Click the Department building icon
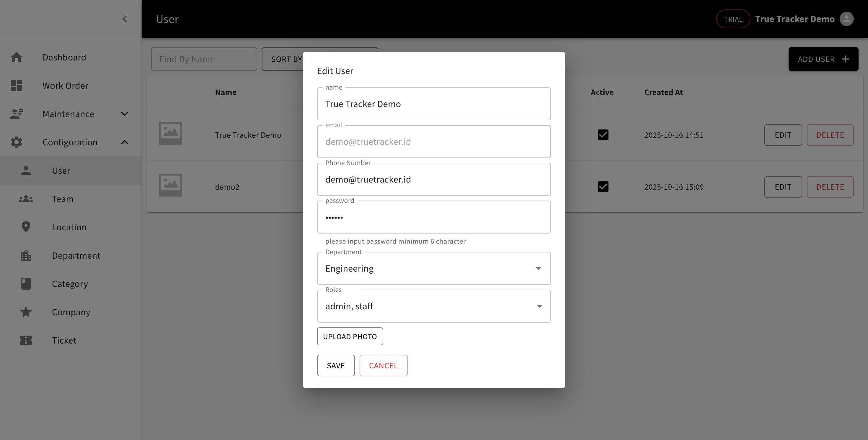The image size is (868, 440). point(26,255)
